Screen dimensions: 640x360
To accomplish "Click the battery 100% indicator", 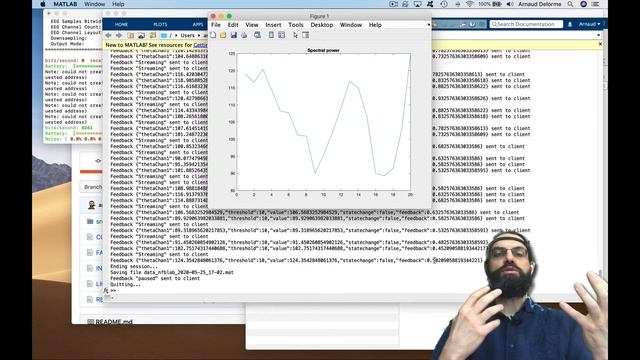I will pos(490,4).
